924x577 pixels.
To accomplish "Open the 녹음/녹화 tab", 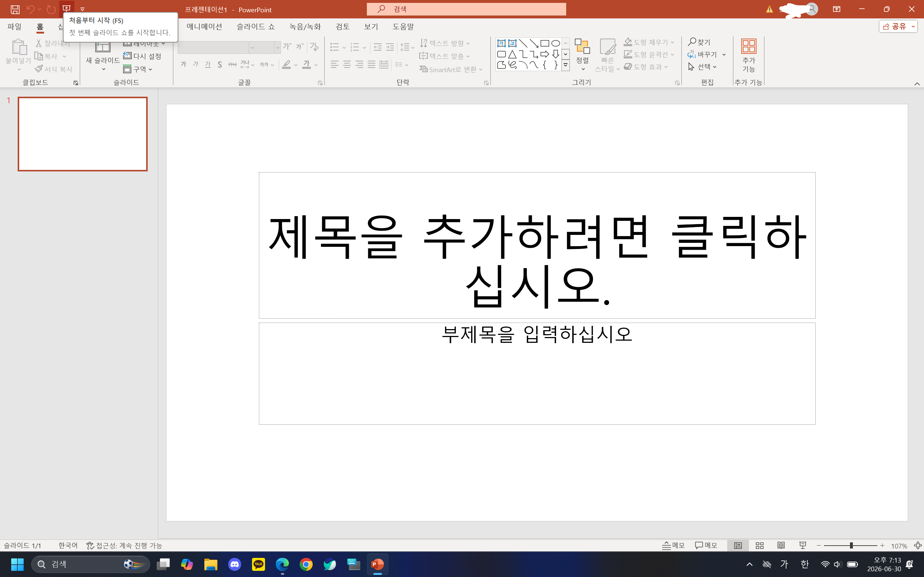I will click(305, 27).
